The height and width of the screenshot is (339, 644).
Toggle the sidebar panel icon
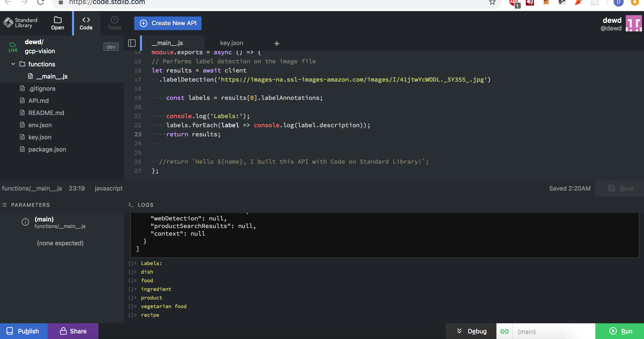132,43
